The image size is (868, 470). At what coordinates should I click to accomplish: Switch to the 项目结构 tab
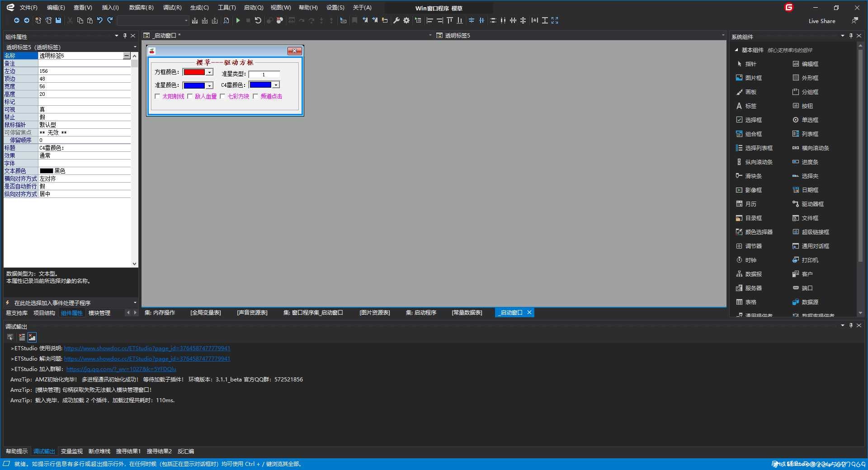44,313
